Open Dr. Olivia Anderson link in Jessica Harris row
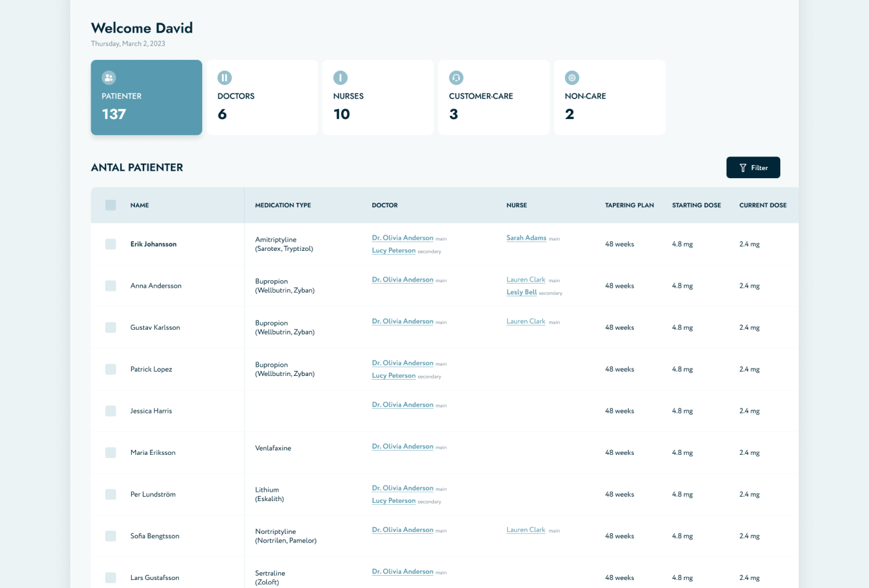Screen dimensions: 869x588 (402, 405)
